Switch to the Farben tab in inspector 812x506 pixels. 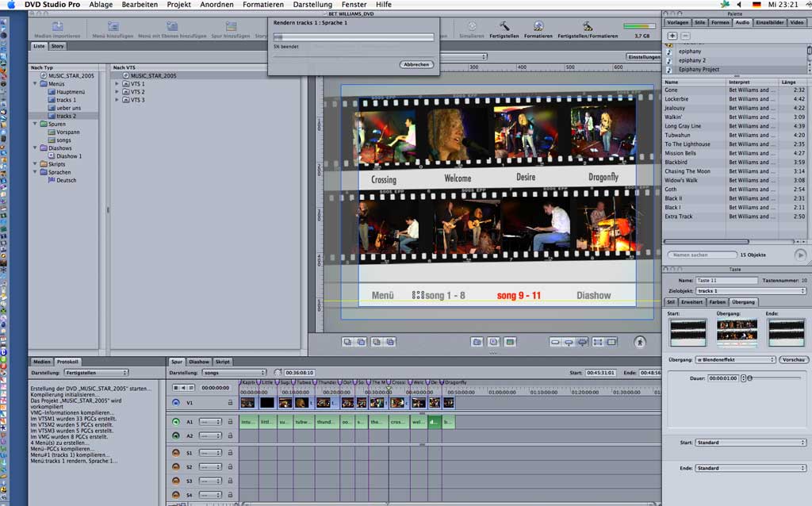(717, 302)
